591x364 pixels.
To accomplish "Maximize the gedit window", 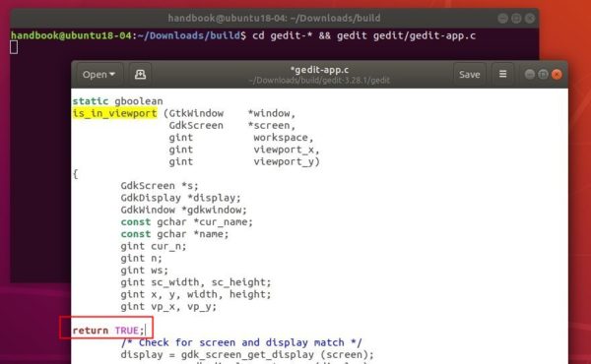I will (543, 74).
